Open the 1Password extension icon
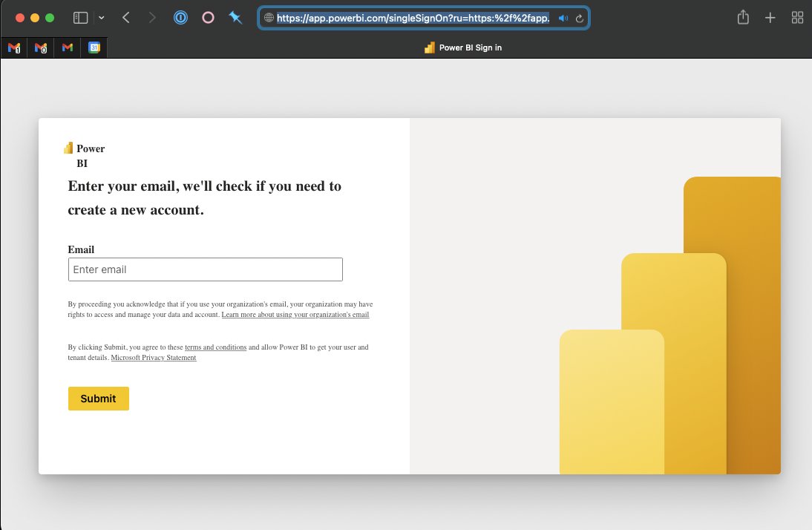812x530 pixels. (x=180, y=18)
